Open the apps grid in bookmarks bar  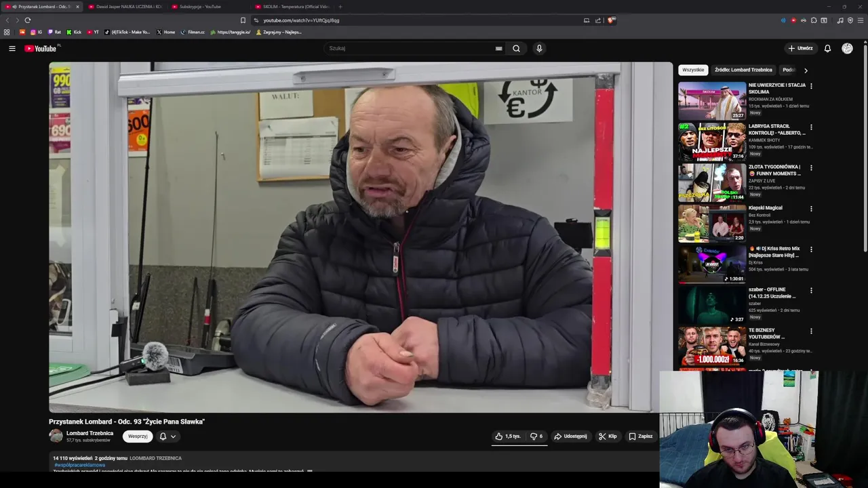7,32
